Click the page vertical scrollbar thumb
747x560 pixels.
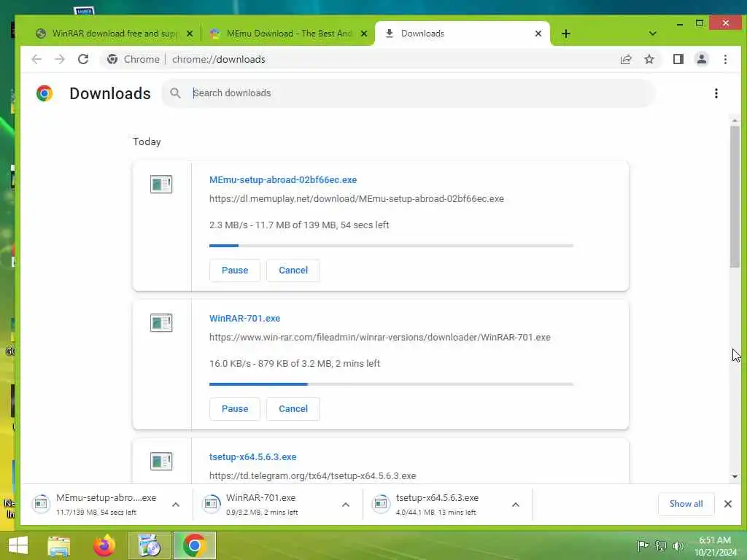click(x=735, y=196)
